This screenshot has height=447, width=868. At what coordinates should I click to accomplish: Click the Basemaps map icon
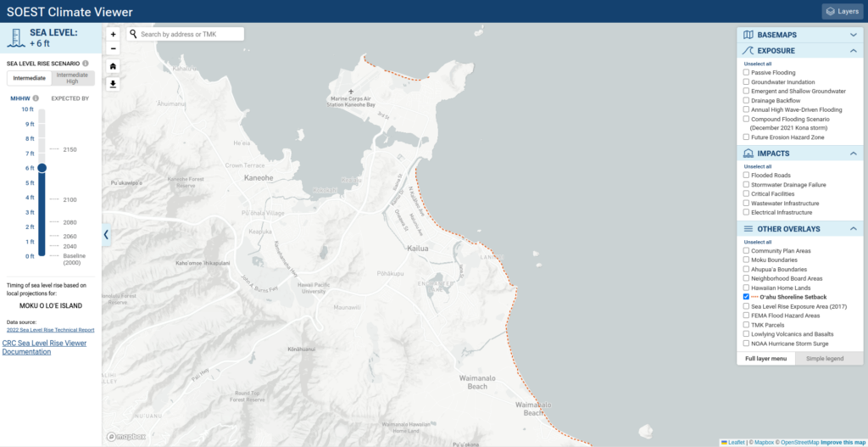748,35
